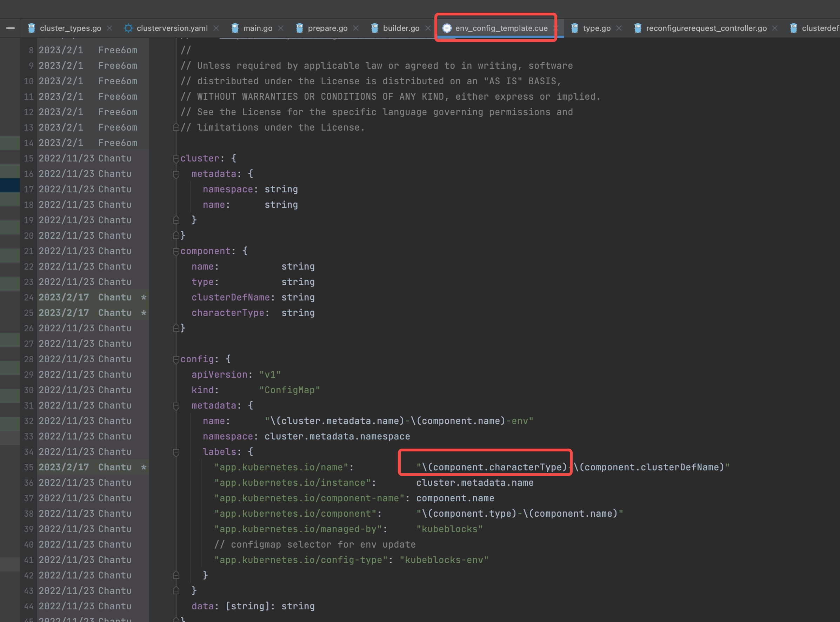
Task: Click the gopher icon on reconfigurerequest_controller.go tab
Action: click(638, 28)
